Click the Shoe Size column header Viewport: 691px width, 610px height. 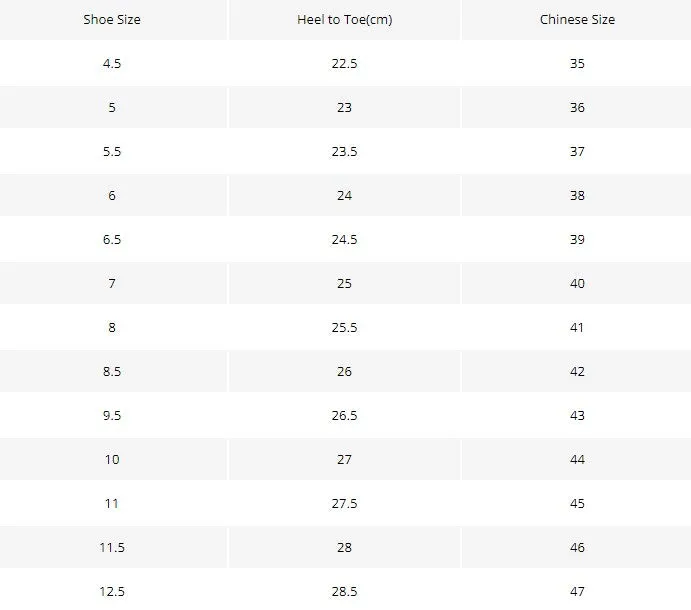(113, 20)
